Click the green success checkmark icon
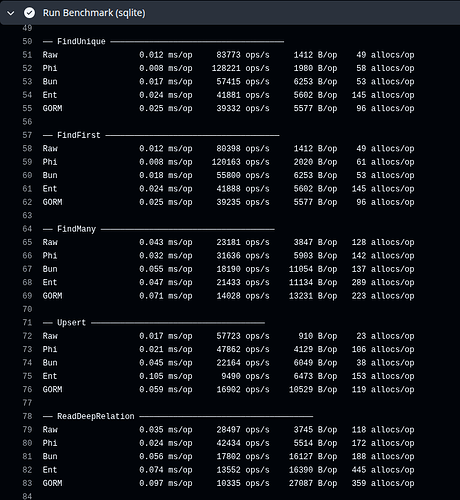Image resolution: width=460 pixels, height=500 pixels. coord(29,13)
